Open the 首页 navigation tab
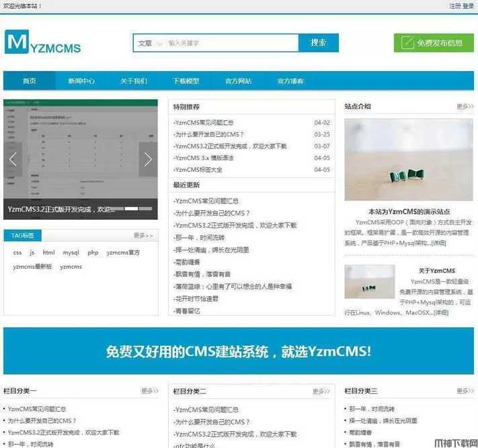Screen dimensions: 478x448 [29, 81]
